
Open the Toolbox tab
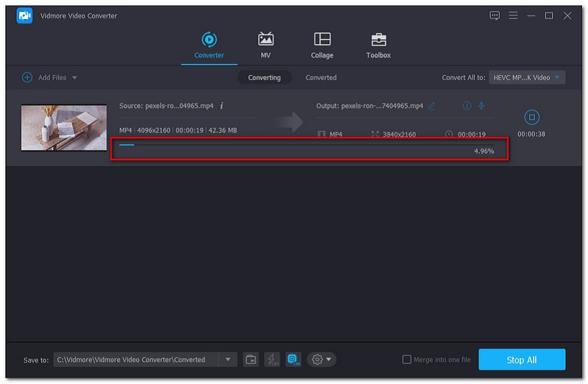pyautogui.click(x=379, y=45)
